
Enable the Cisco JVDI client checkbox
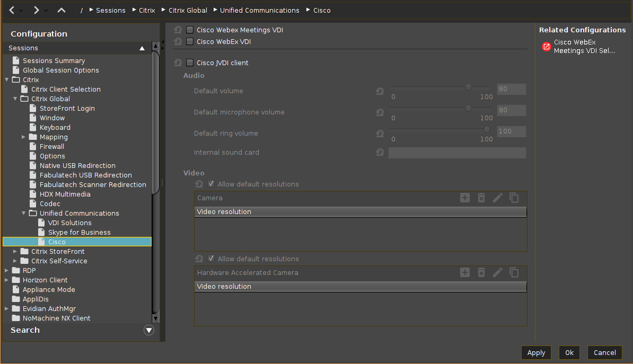coord(190,63)
